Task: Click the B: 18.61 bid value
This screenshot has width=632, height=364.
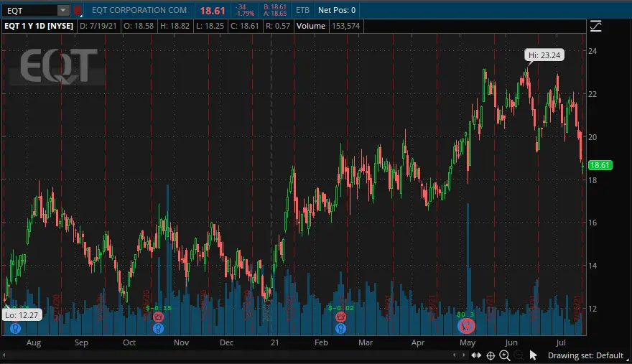Action: tap(275, 7)
